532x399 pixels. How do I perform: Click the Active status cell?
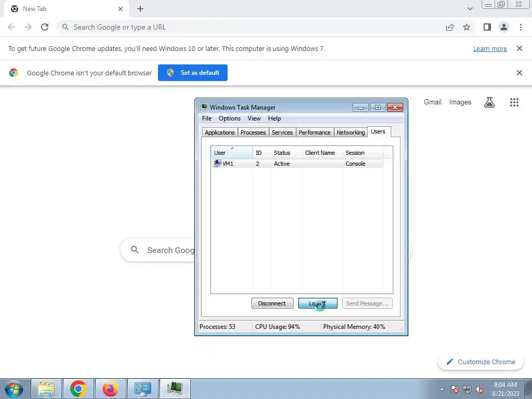pos(282,164)
